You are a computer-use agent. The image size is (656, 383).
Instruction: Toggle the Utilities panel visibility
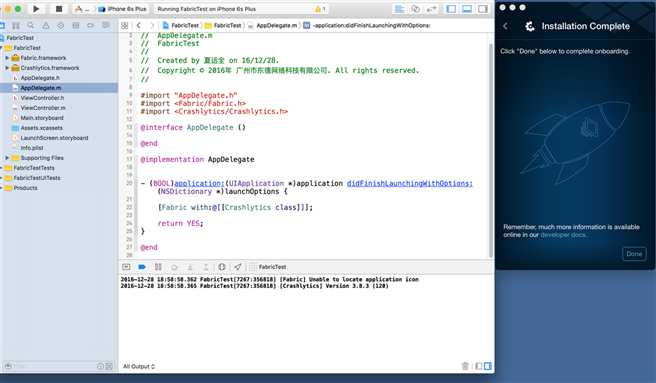click(x=483, y=9)
